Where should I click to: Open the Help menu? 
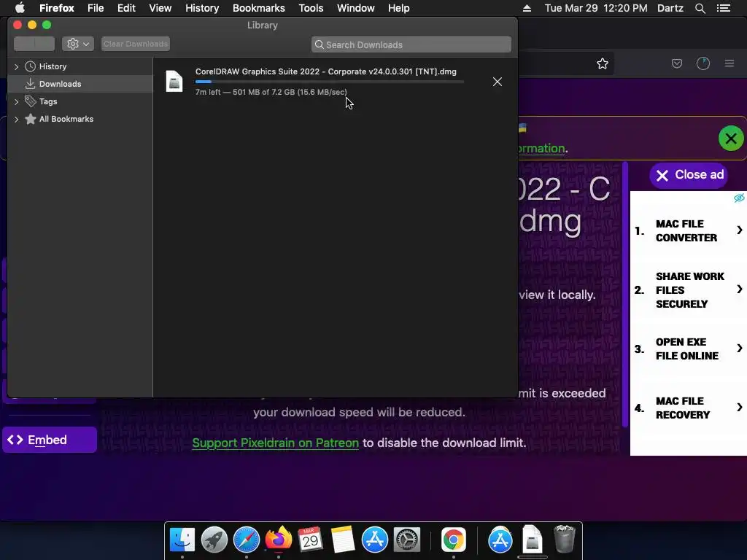pos(399,8)
